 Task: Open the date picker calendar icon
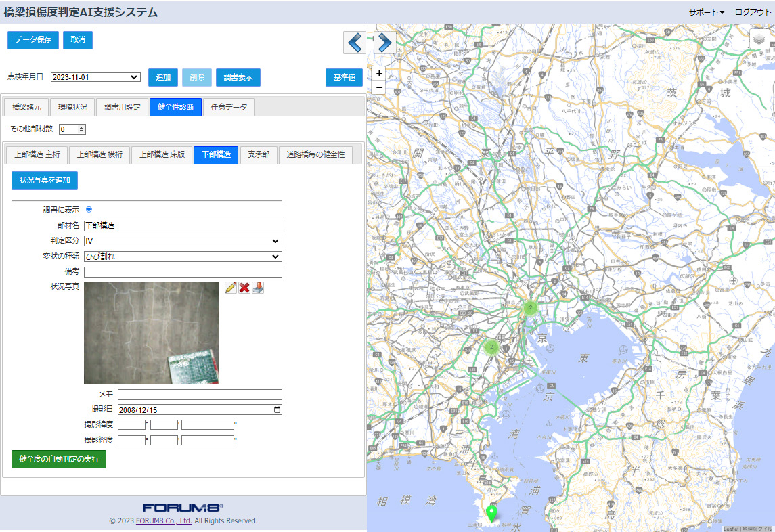click(x=278, y=409)
